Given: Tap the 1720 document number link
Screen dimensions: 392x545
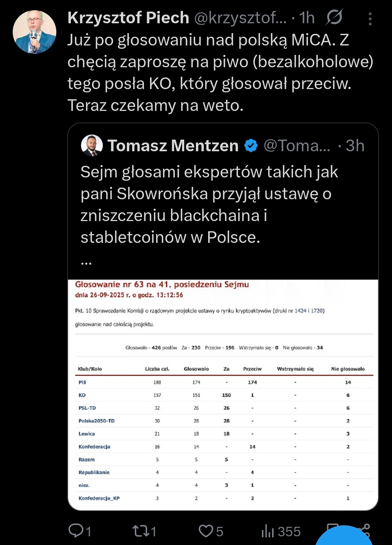Looking at the screenshot, I should 317,311.
